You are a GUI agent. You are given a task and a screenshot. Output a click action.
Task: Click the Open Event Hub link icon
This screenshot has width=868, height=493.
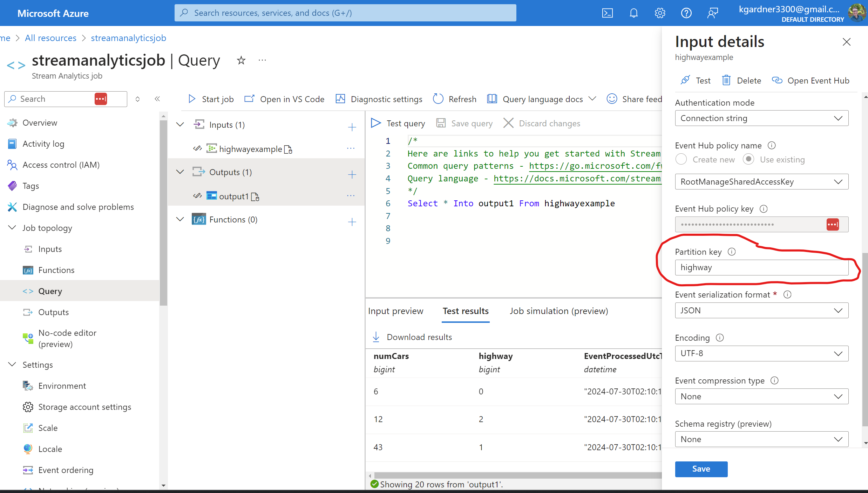point(777,80)
